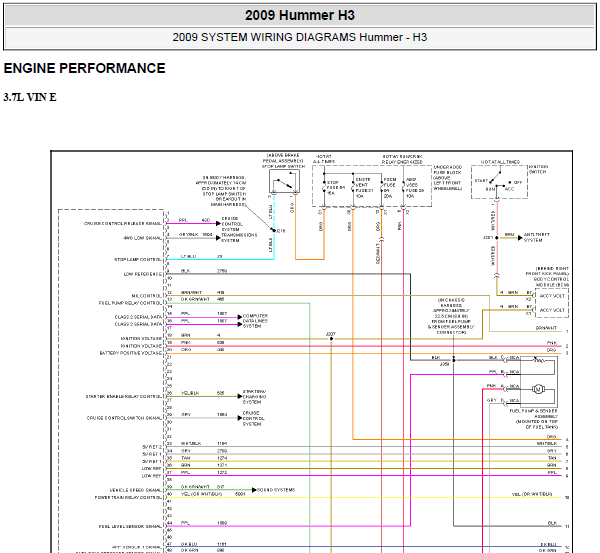The image size is (600, 553).
Task: Click the 'SOUND SYSTEMS' reference
Action: point(276,490)
